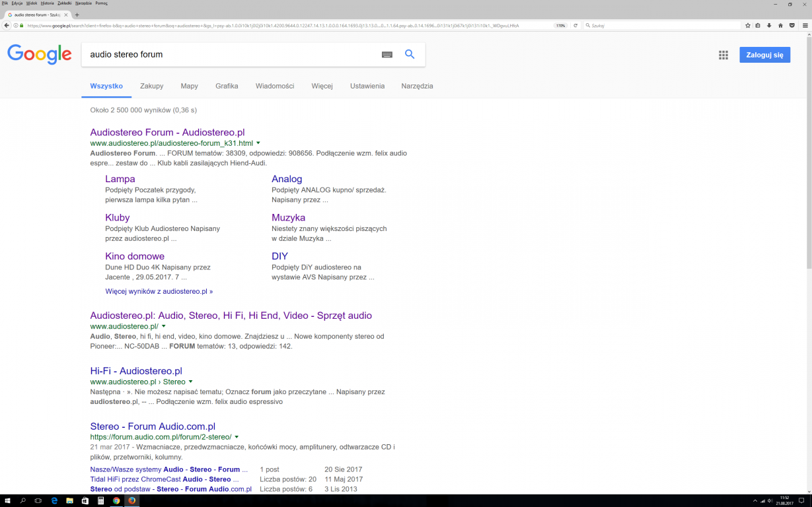
Task: Open the green padlock security details
Action: point(21,26)
